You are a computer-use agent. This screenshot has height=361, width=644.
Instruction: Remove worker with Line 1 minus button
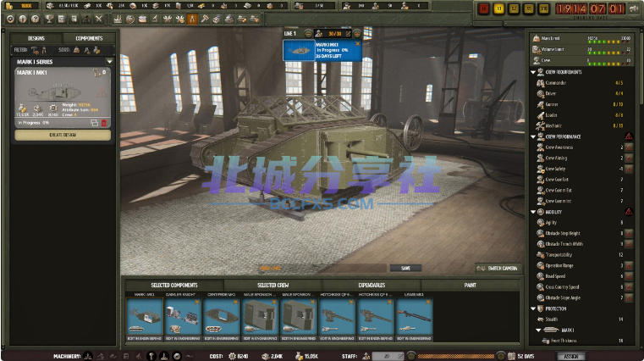[x=308, y=34]
